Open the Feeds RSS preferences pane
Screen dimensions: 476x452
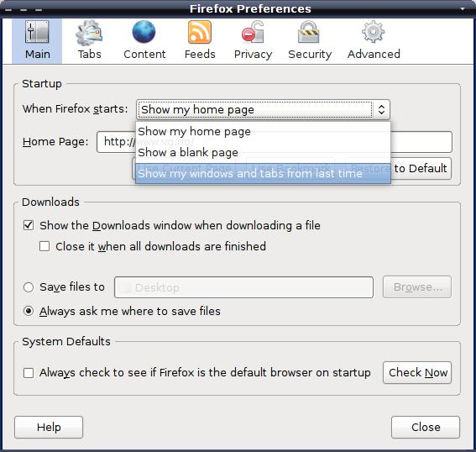(x=200, y=40)
